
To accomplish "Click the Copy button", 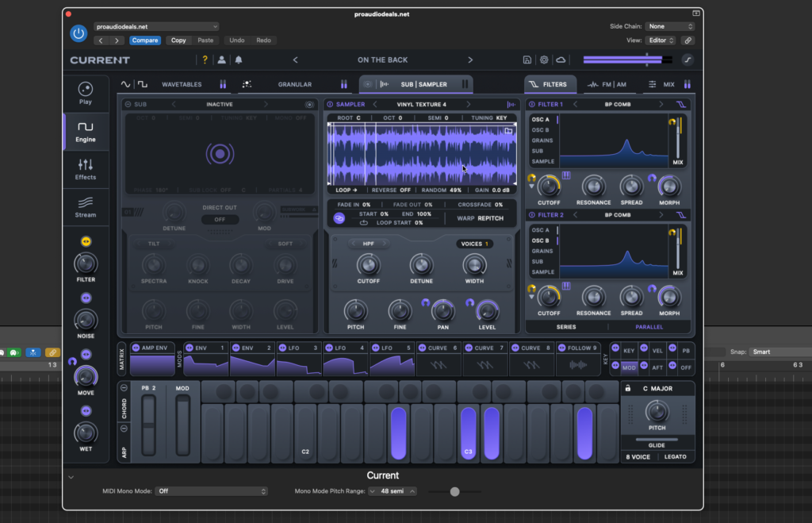I will point(178,40).
